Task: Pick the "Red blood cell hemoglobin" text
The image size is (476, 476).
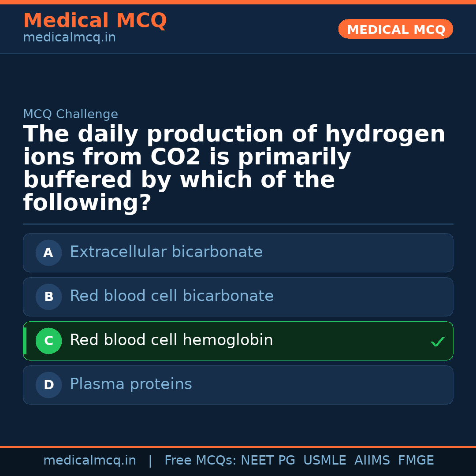Action: pos(171,340)
